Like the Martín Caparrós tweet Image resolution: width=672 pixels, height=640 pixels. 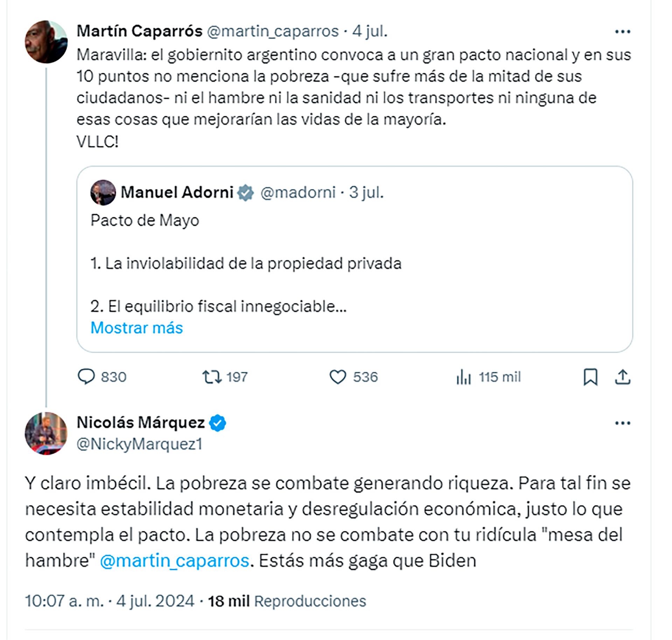pos(338,377)
